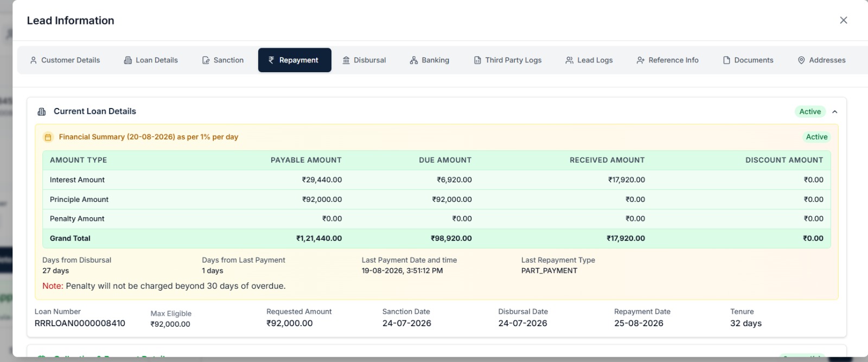Click the interest due value ₹6,920.00
868x362 pixels.
click(454, 180)
